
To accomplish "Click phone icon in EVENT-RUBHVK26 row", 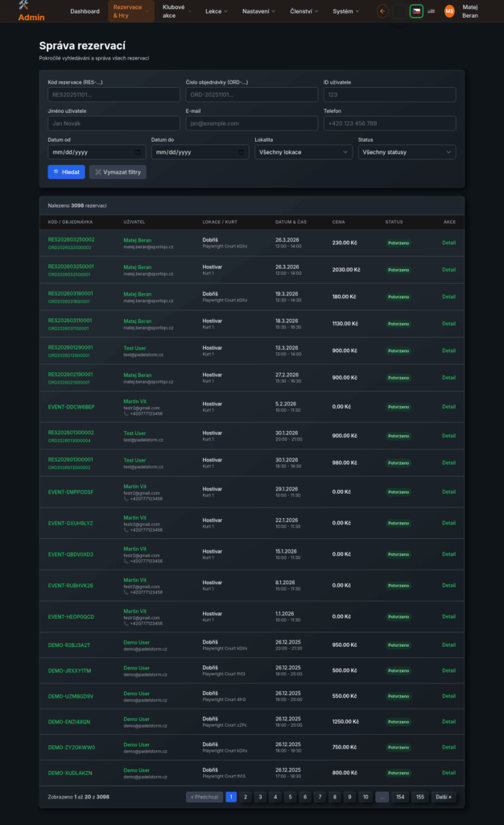I will [x=126, y=592].
